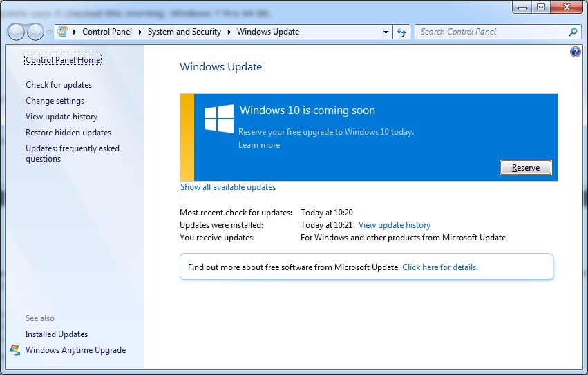This screenshot has height=375, width=588.
Task: Open Restore hidden updates
Action: coord(68,133)
